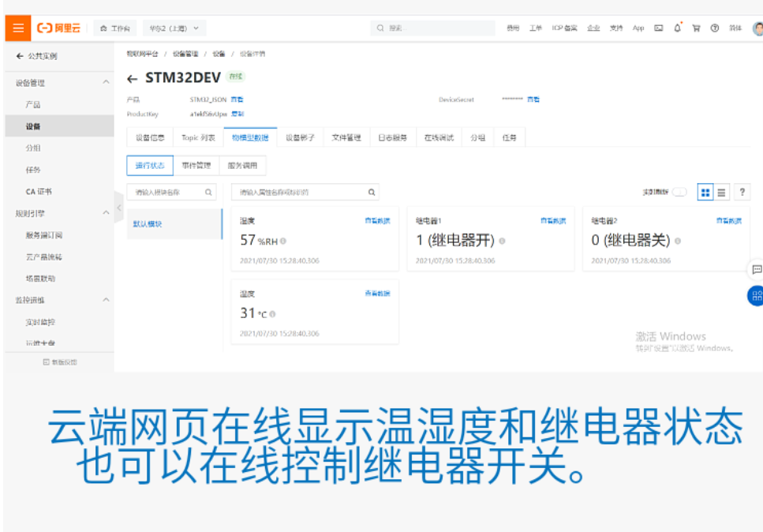The height and width of the screenshot is (532, 763).
Task: Go back via the 公共实例 arrow
Action: [20, 56]
